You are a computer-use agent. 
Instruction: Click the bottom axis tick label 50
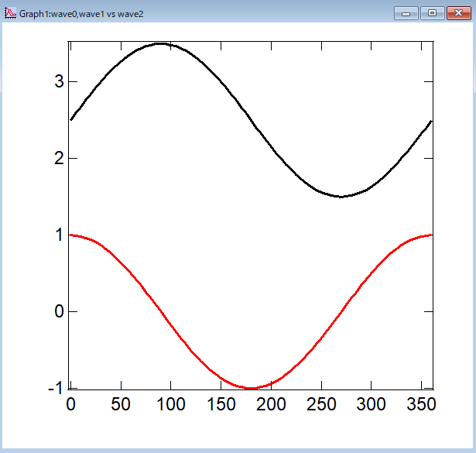tap(120, 404)
